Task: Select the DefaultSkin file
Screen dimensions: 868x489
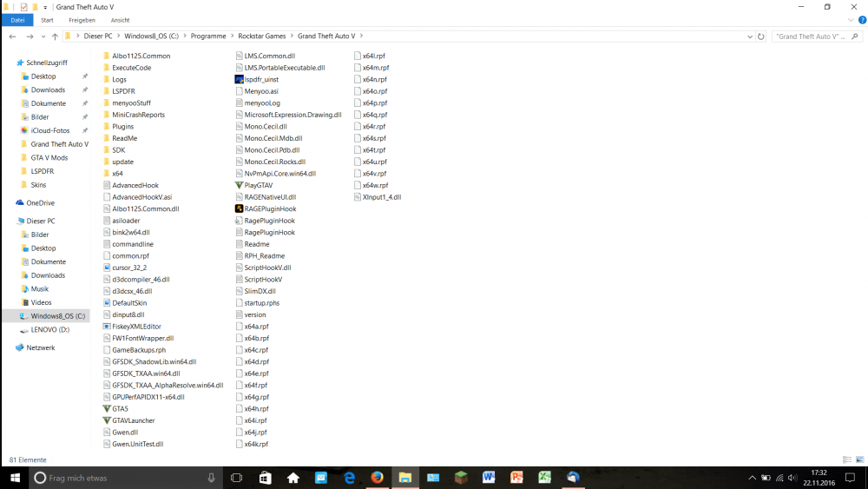Action: 124,303
